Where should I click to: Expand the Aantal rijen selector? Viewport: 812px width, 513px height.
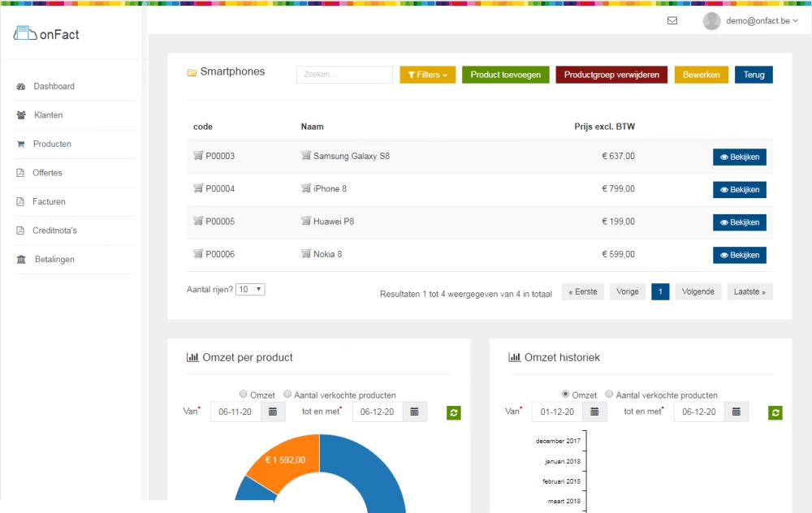(250, 289)
